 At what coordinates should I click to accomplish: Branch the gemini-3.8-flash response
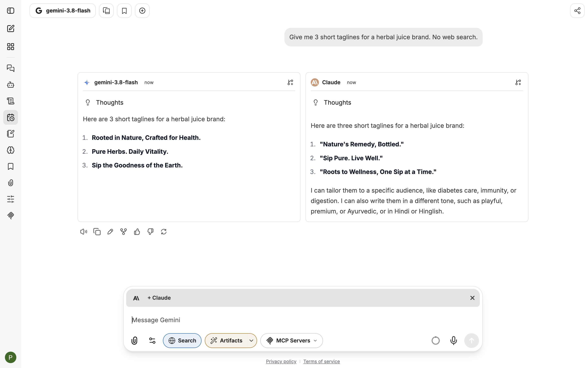tap(290, 83)
